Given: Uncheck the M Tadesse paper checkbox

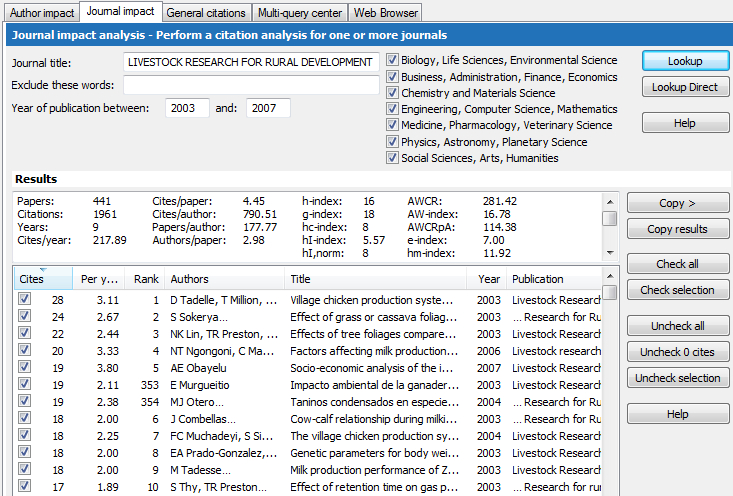Looking at the screenshot, I should (x=24, y=469).
